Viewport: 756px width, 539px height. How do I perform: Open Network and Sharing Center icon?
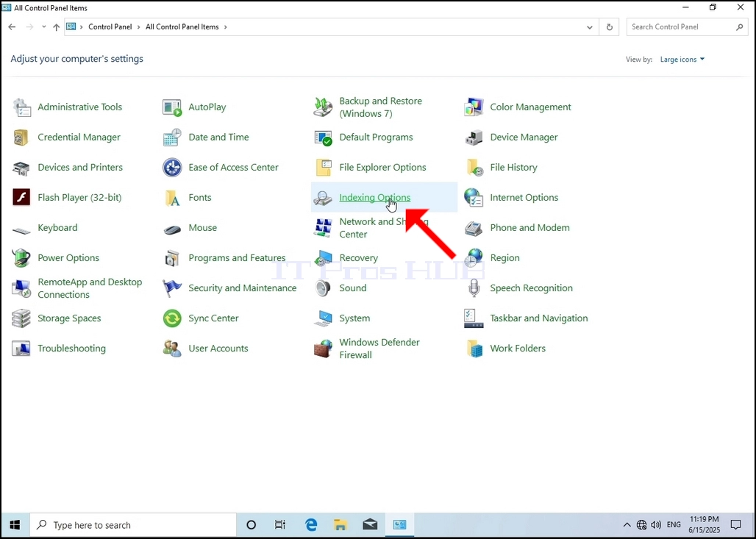click(x=323, y=227)
